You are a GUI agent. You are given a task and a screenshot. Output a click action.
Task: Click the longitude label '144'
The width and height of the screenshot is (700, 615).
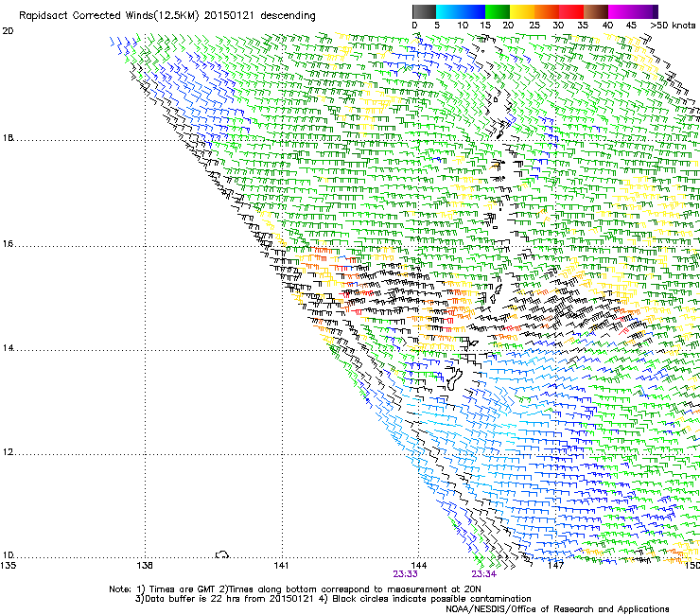pos(419,566)
